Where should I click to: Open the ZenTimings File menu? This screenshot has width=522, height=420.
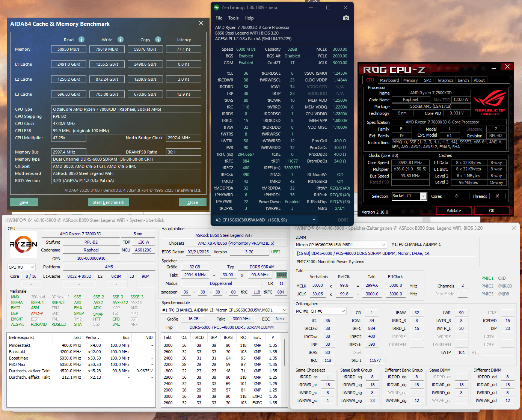(219, 18)
